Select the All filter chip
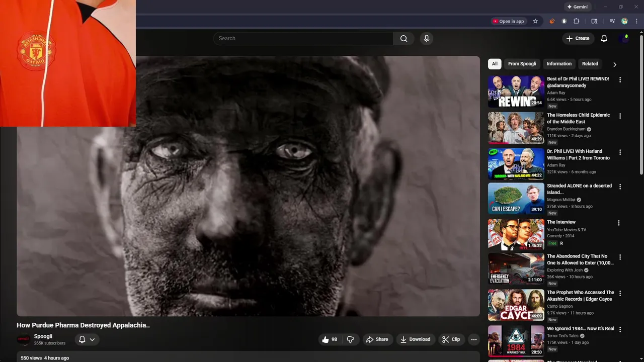The width and height of the screenshot is (644, 362). 495,64
